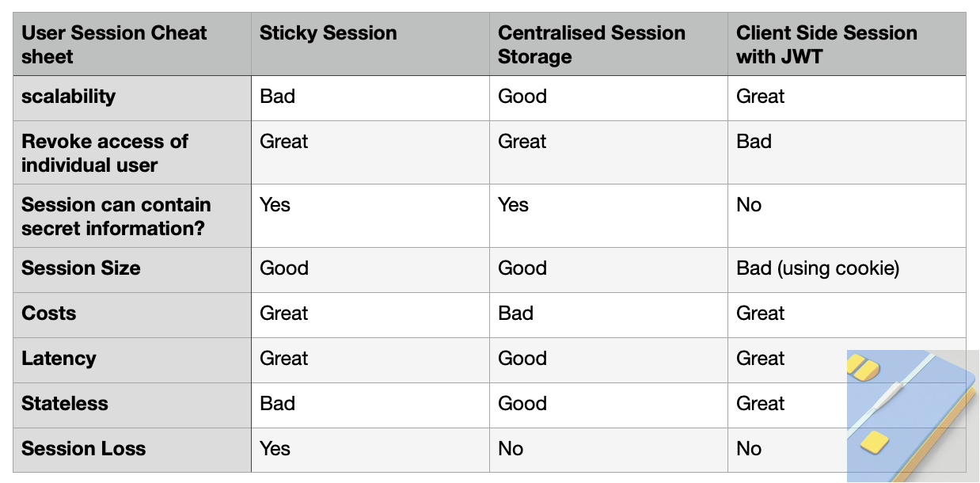This screenshot has width=980, height=483.
Task: Click the 'Centralised Session Storage' header
Action: pos(609,44)
